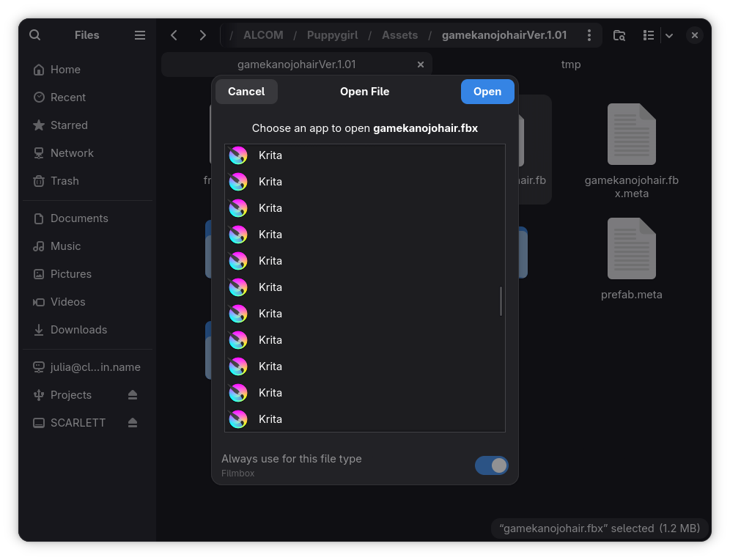Eject the SCARLETT drive
The width and height of the screenshot is (730, 560).
pos(133,423)
